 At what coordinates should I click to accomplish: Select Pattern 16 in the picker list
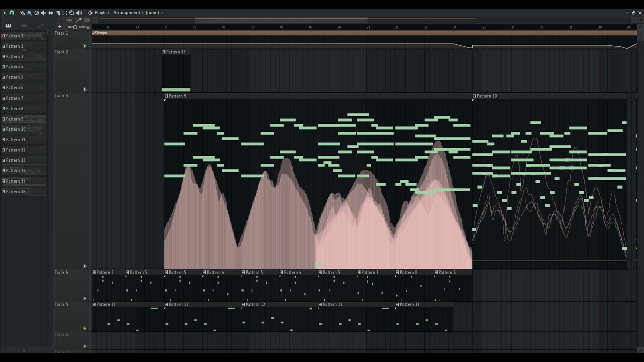pos(24,192)
